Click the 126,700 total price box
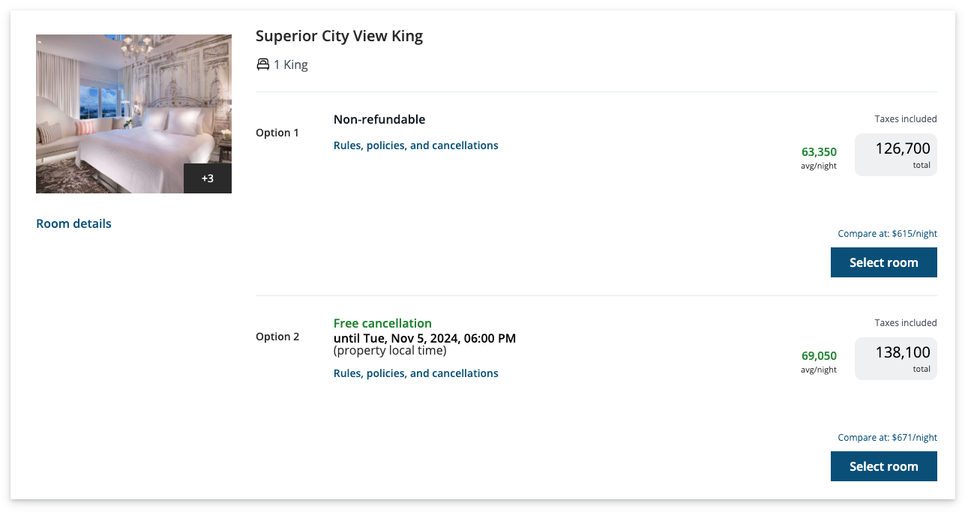 tap(895, 154)
